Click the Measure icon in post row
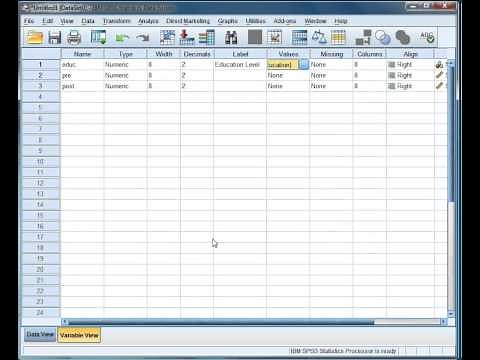 [x=439, y=86]
